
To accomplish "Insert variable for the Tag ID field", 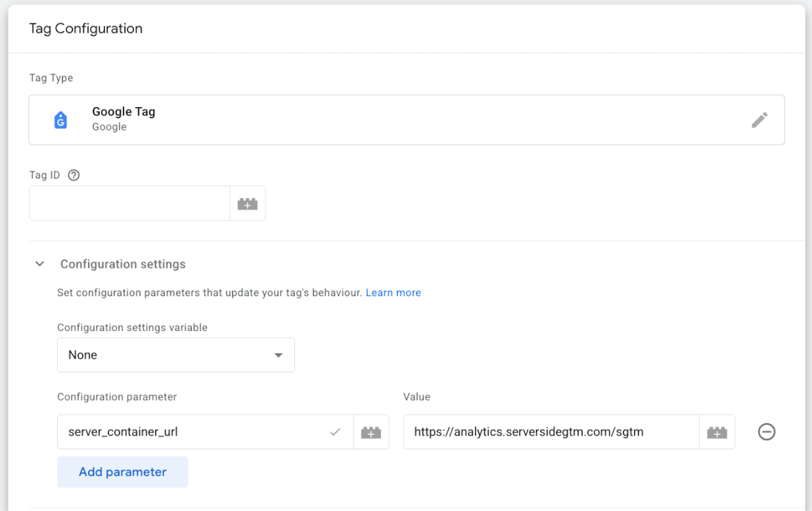I will 247,203.
